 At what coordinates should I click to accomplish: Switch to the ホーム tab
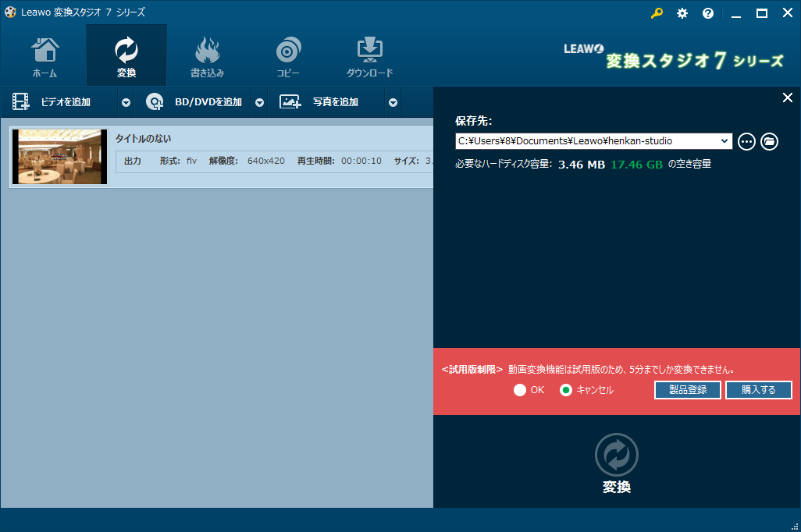click(x=44, y=55)
